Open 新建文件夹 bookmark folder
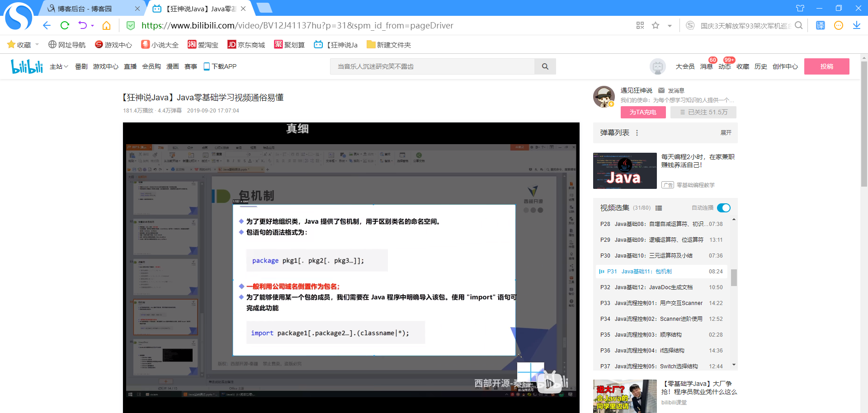Image resolution: width=868 pixels, height=413 pixels. pyautogui.click(x=389, y=45)
